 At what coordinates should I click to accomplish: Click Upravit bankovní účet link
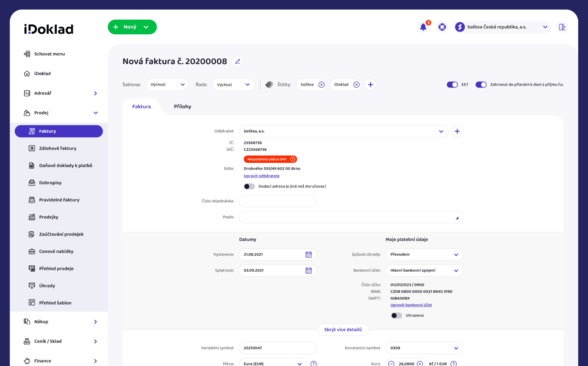click(x=411, y=305)
